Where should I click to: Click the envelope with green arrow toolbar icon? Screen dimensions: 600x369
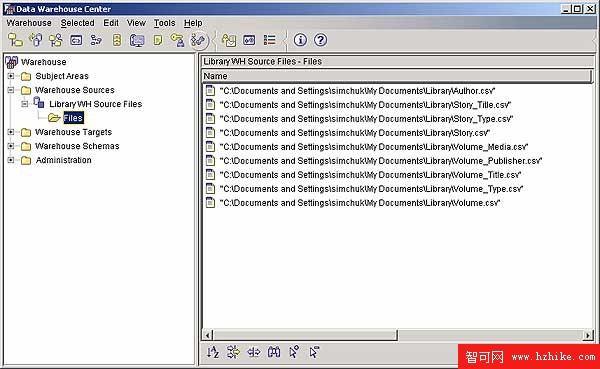[x=229, y=40]
